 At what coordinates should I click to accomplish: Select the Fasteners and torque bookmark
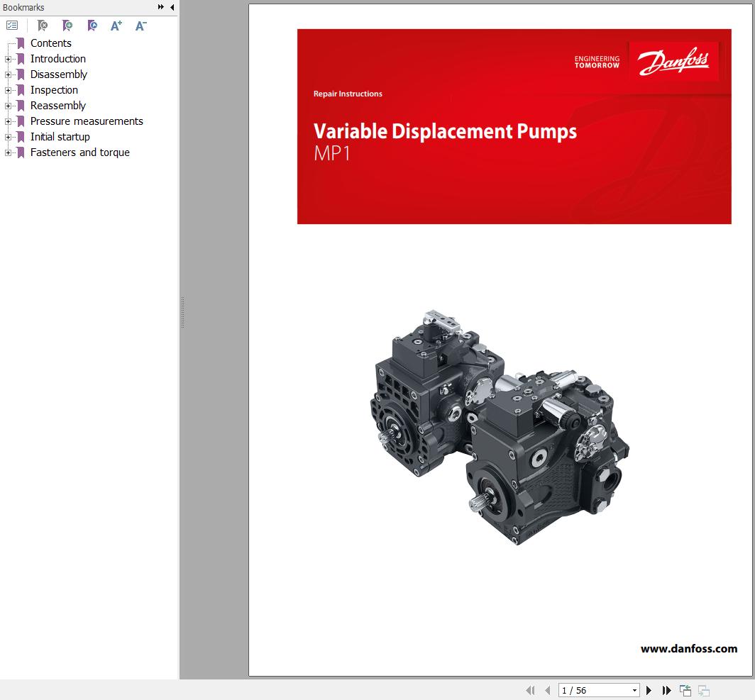click(79, 152)
